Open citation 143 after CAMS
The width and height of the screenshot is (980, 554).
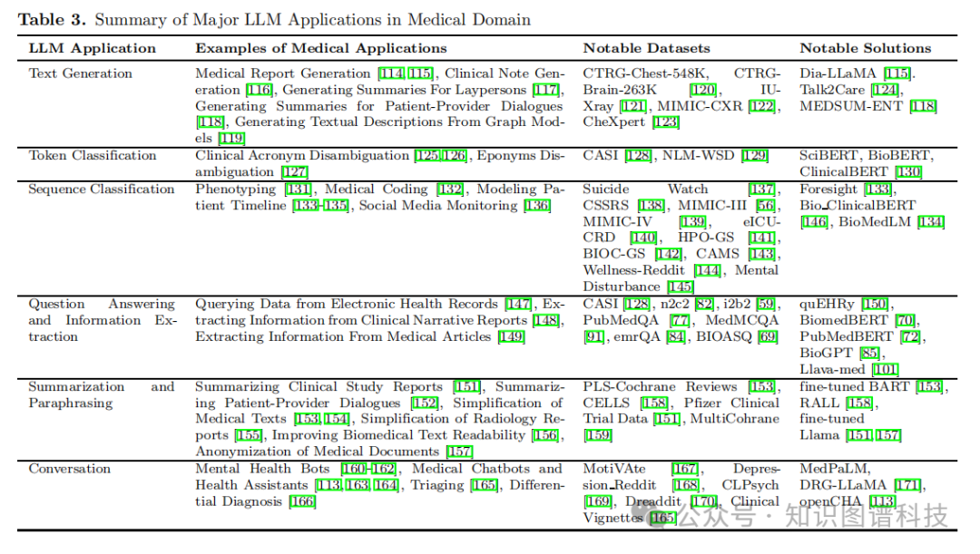point(762,254)
